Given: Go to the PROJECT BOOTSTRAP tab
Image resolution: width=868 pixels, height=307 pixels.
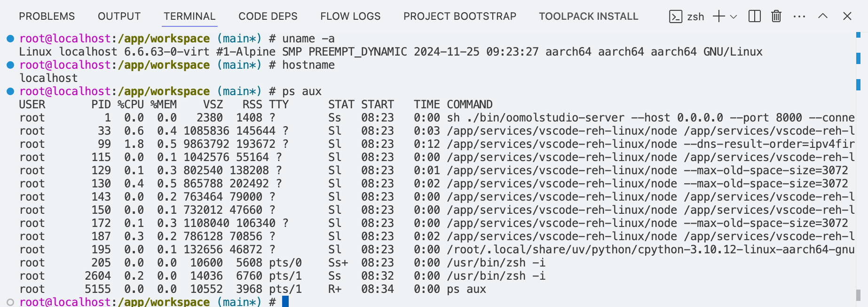Looking at the screenshot, I should coord(459,16).
